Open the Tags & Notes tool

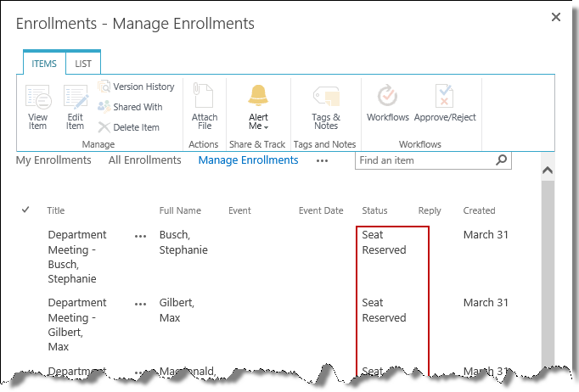[325, 98]
